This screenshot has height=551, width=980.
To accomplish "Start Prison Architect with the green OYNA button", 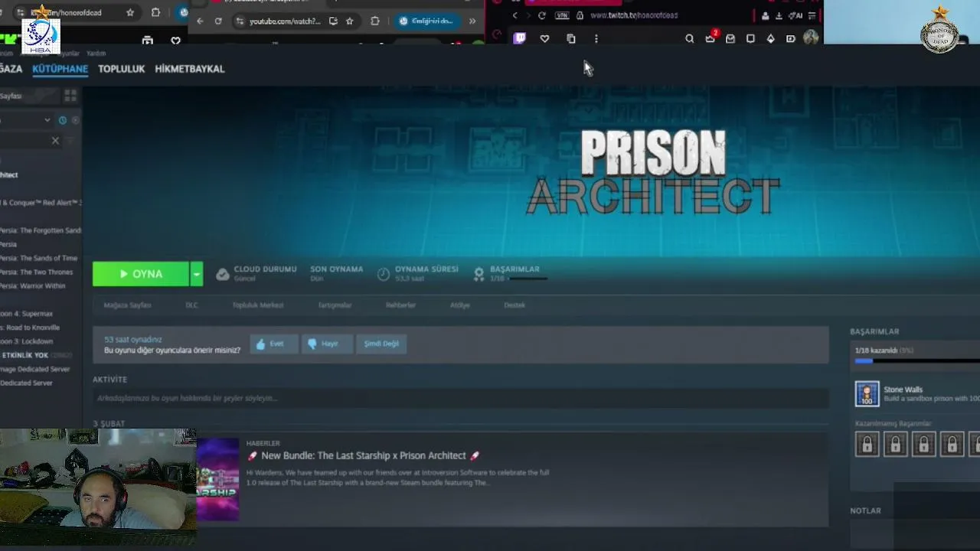I will click(140, 274).
